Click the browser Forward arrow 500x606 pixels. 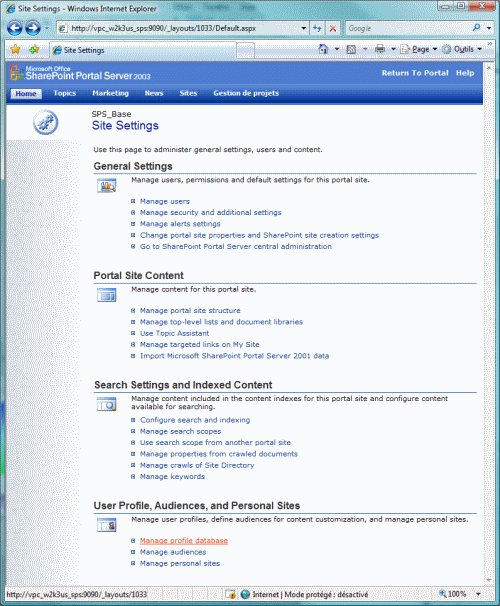click(x=32, y=28)
